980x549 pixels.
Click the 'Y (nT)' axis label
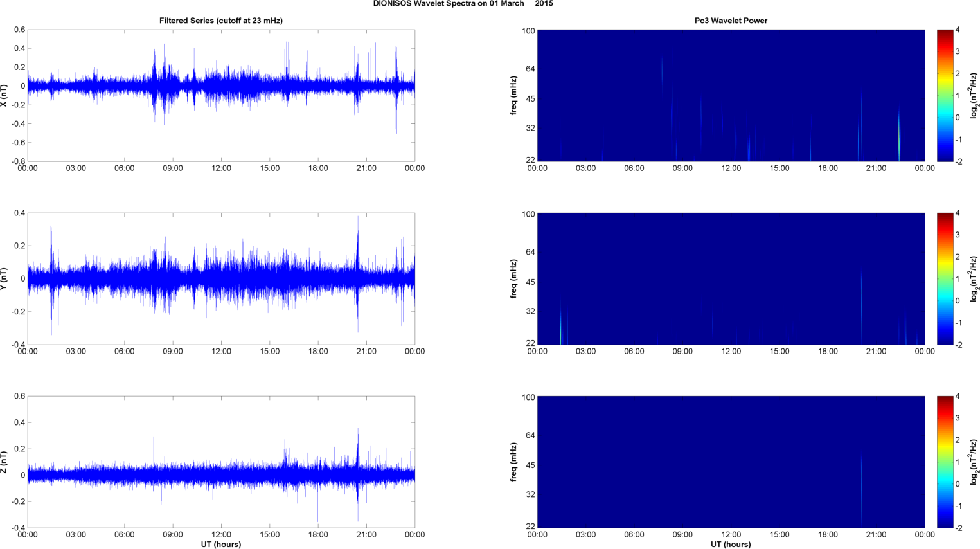(x=4, y=278)
